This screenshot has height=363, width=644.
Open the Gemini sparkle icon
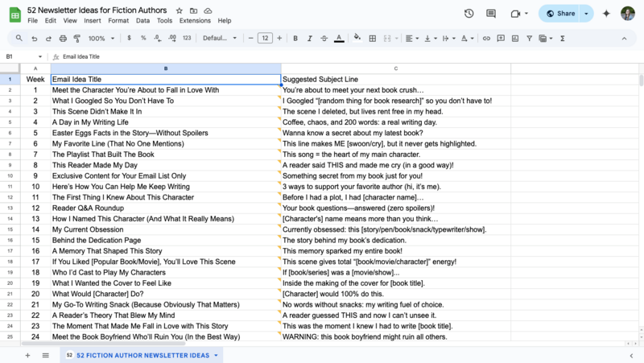(606, 14)
